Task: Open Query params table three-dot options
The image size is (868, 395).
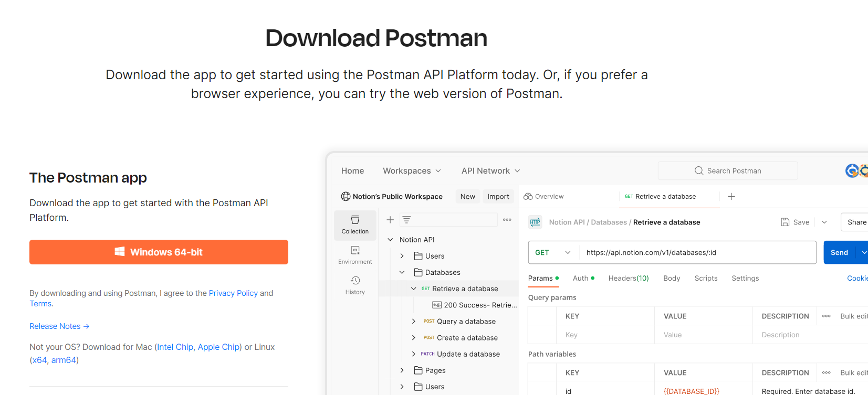Action: point(827,316)
